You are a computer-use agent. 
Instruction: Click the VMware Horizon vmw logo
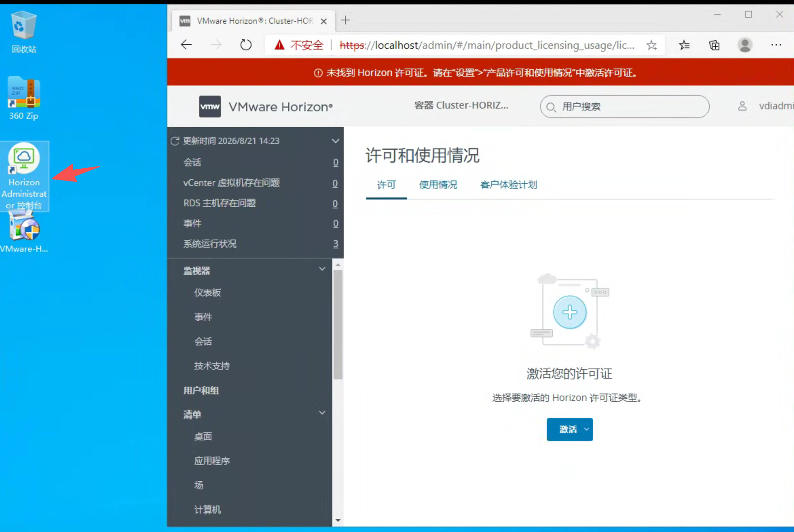210,107
